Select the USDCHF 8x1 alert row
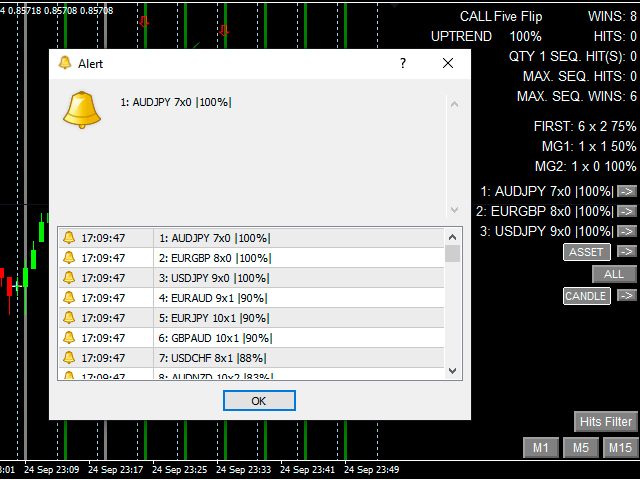The width and height of the screenshot is (640, 480). 250,358
